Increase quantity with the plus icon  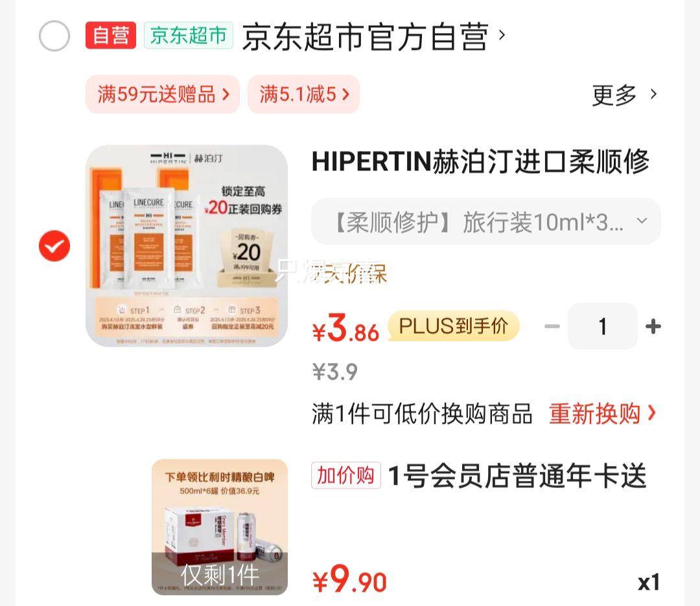[653, 327]
